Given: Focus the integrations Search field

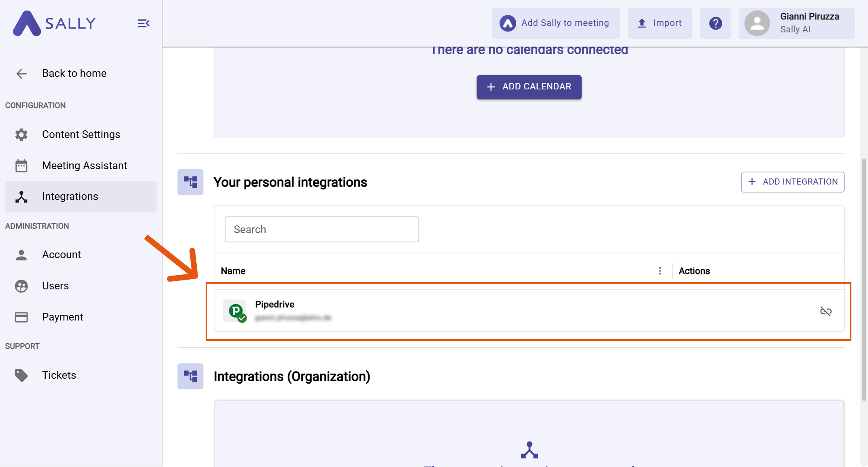Looking at the screenshot, I should pos(322,229).
